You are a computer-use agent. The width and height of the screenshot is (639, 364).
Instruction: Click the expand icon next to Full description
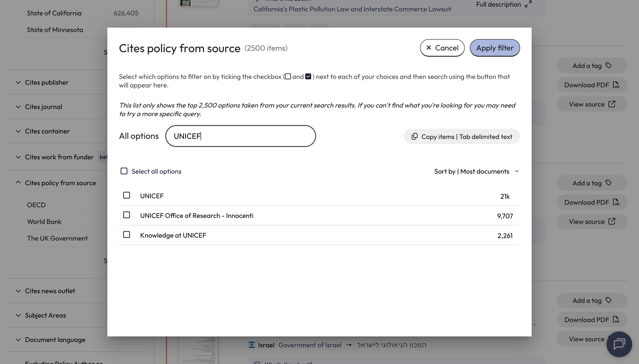pos(528,4)
